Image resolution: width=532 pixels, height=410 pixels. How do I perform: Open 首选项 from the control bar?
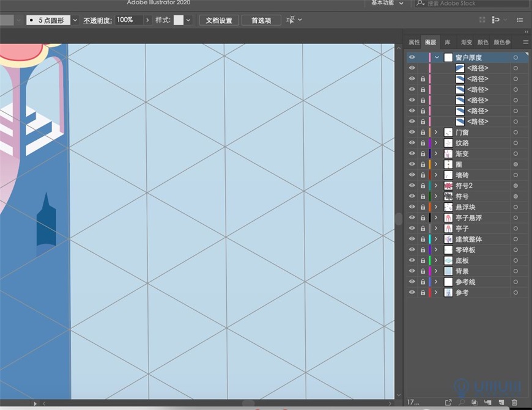[x=261, y=20]
